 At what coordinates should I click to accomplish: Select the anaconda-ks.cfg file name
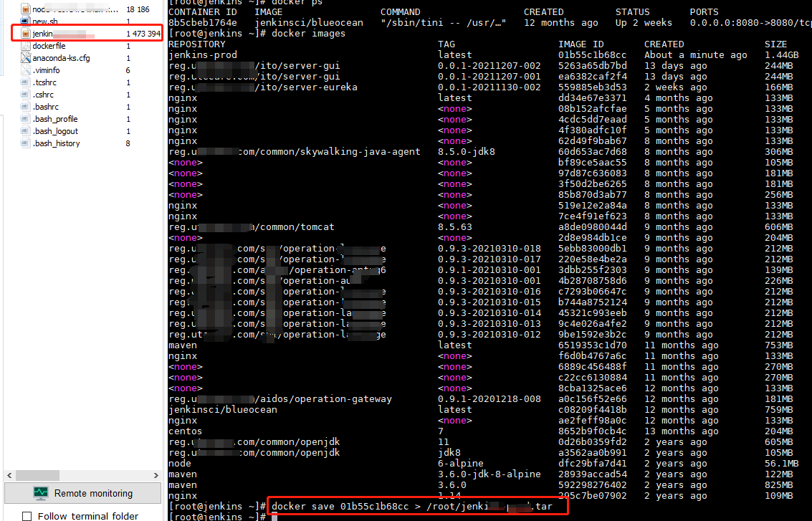pos(61,58)
